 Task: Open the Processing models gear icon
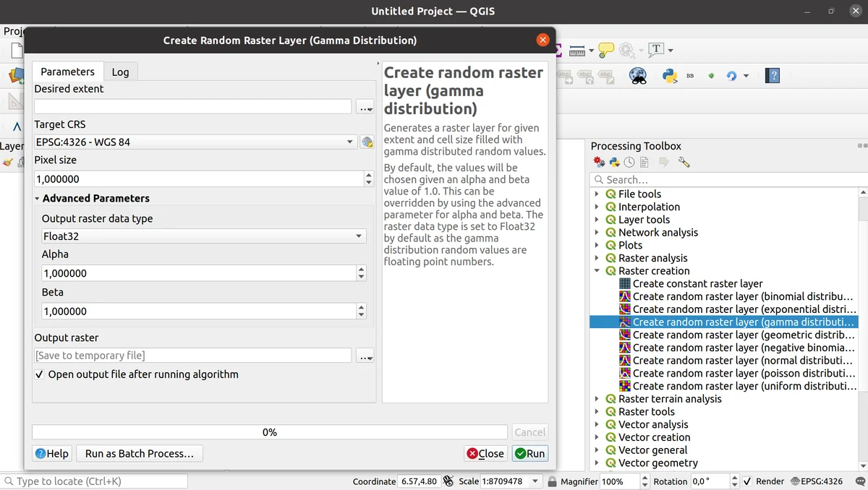pos(598,163)
